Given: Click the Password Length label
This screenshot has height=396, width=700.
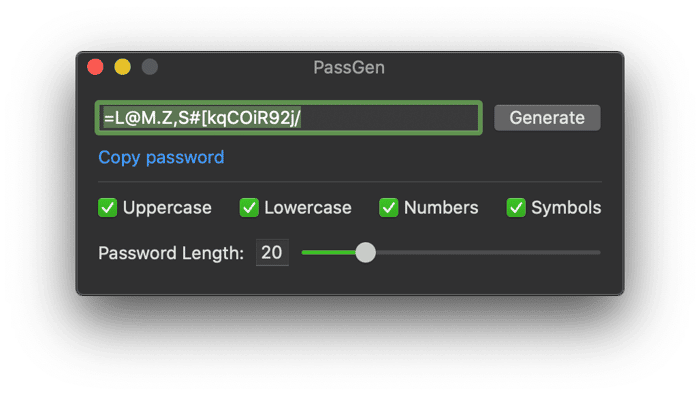Looking at the screenshot, I should pos(171,253).
